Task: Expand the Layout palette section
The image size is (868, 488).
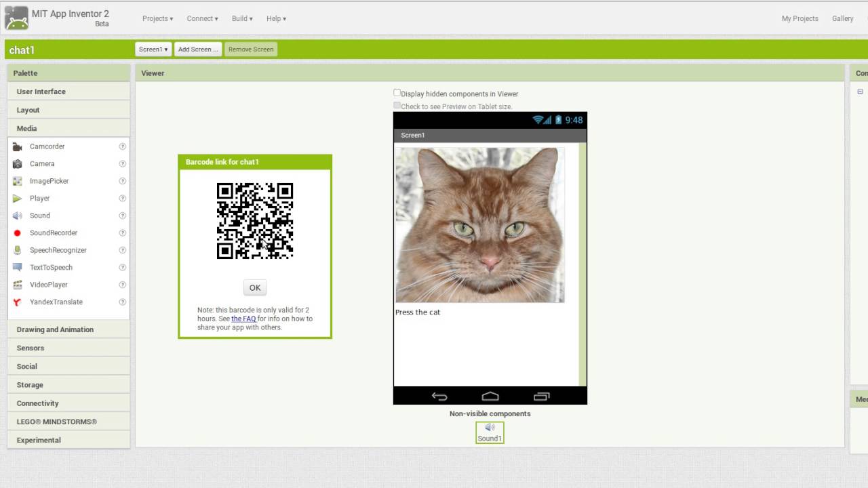Action: [x=68, y=110]
